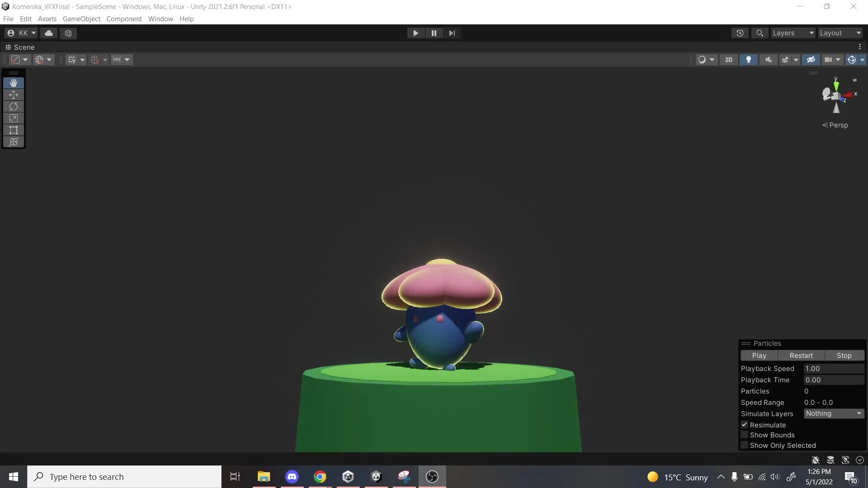Select the Scale tool
This screenshot has width=868, height=488.
coord(14,118)
